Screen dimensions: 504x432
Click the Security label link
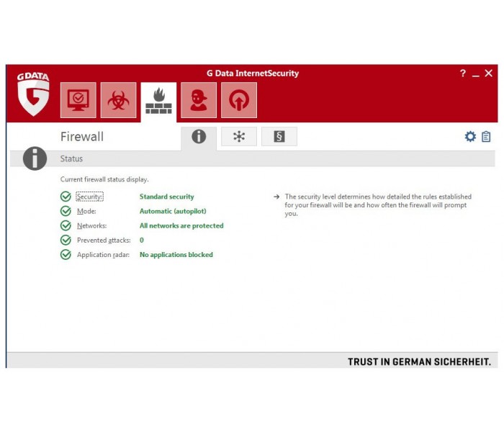89,197
